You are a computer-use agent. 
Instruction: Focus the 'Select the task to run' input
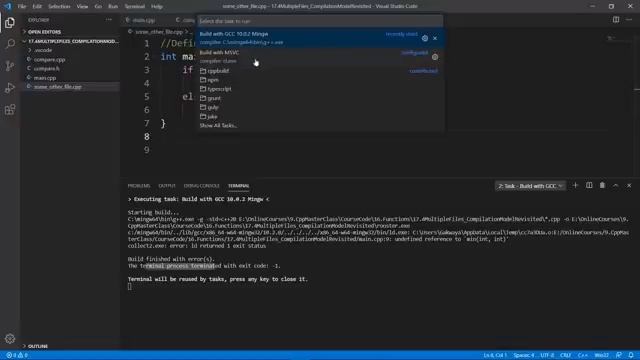coord(320,21)
